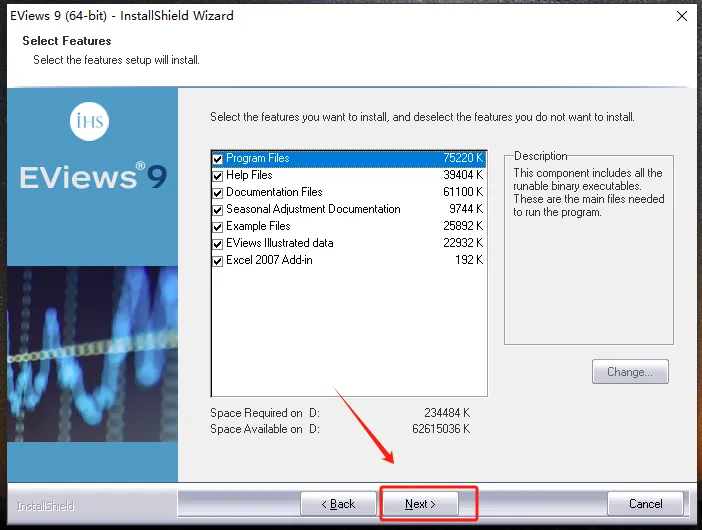The image size is (702, 530).
Task: Uncheck the Program Files checkbox
Action: [218, 159]
